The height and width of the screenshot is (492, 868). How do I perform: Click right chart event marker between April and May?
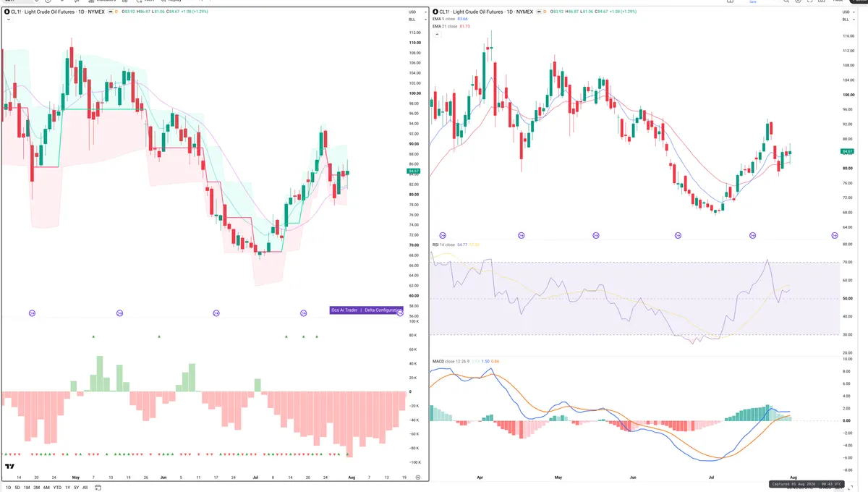522,236
